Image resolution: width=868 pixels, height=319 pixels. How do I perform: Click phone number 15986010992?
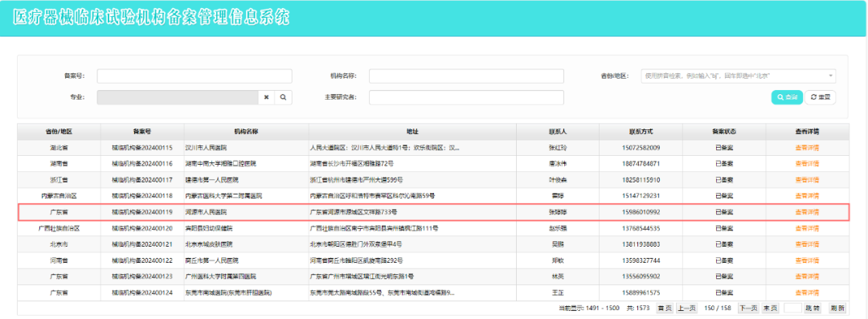(641, 212)
